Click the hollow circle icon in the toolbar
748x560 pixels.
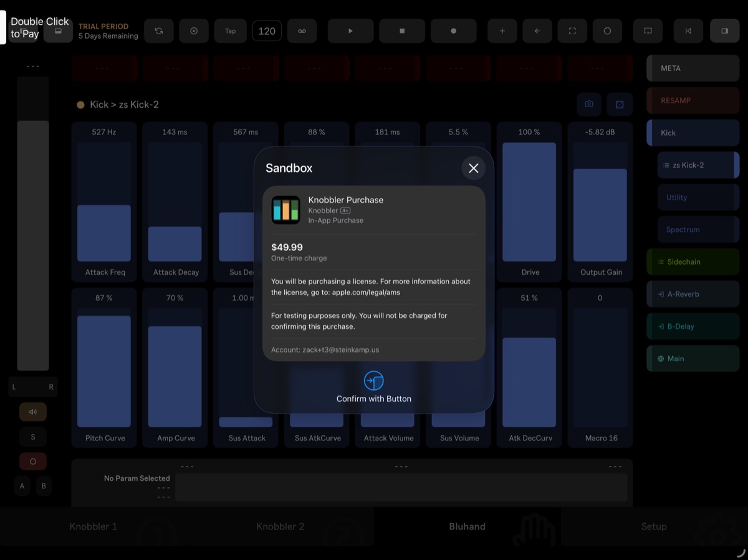tap(607, 31)
